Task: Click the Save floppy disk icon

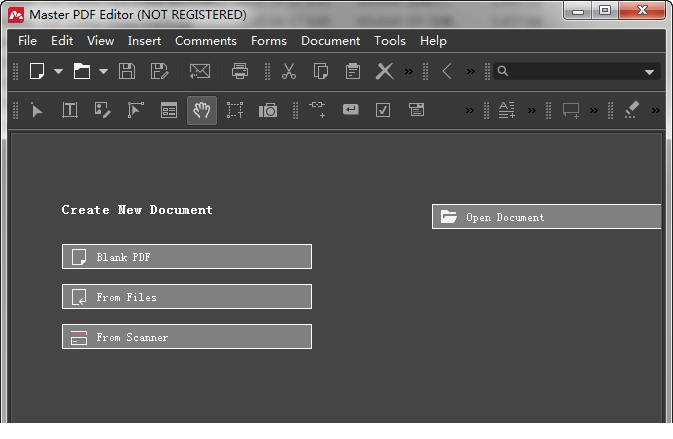Action: pyautogui.click(x=127, y=71)
